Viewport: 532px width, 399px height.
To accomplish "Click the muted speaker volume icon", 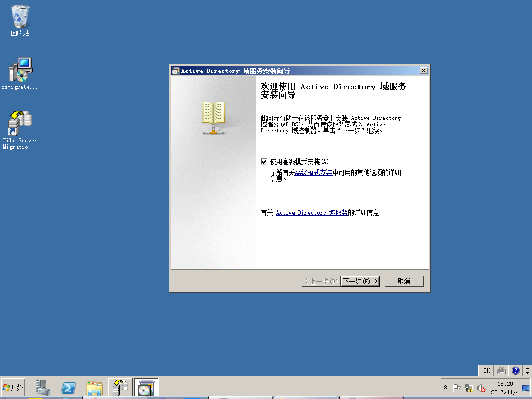I will click(482, 388).
